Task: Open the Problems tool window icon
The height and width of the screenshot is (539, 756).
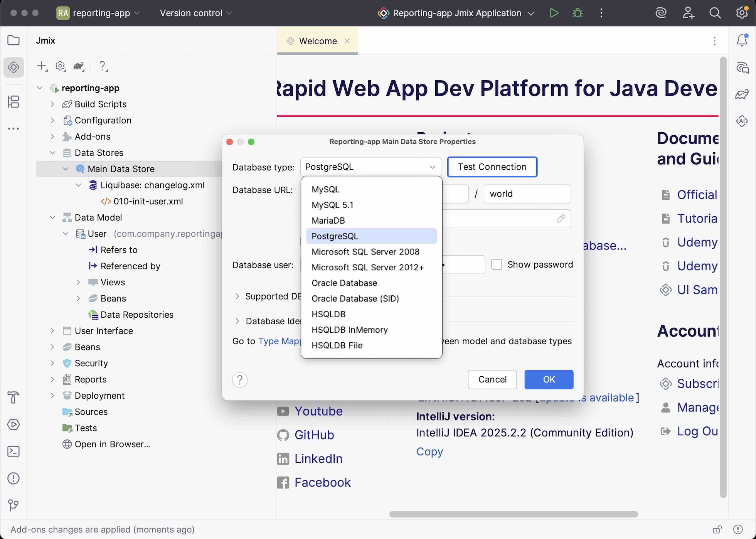Action: tap(13, 478)
